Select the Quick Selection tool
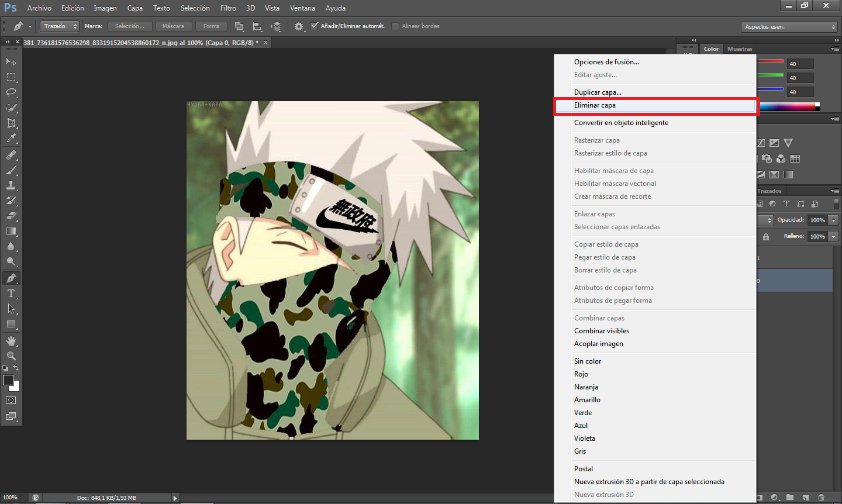Screen dimensions: 842x504 click(11, 108)
